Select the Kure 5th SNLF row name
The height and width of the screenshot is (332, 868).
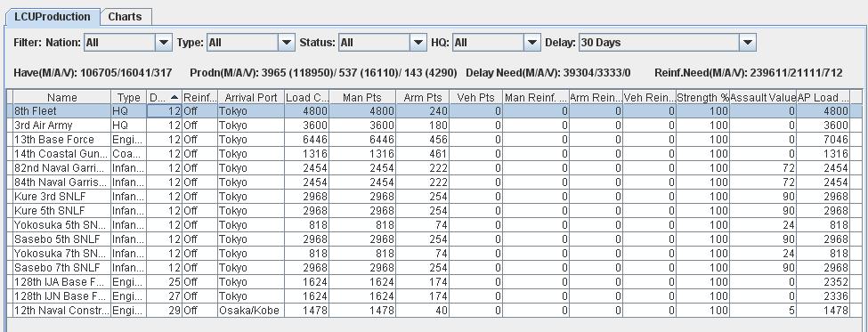pos(62,211)
